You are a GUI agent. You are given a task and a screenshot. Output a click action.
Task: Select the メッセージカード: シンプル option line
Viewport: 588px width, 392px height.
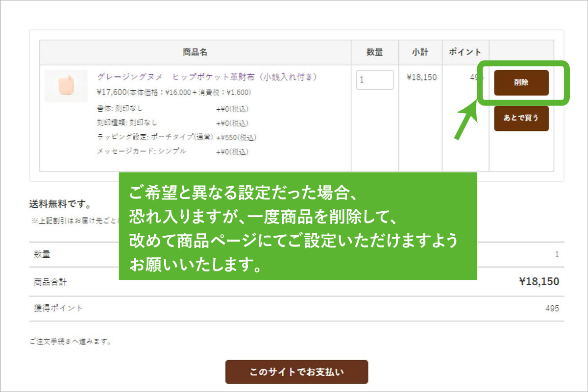coord(142,151)
